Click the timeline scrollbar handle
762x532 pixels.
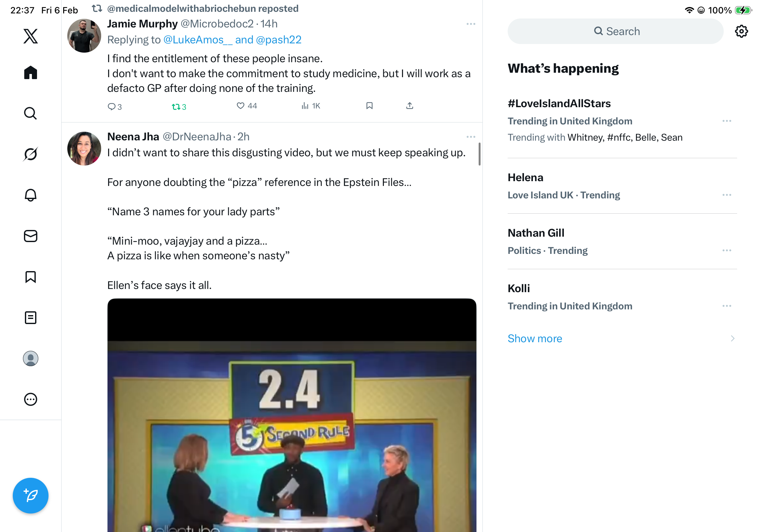[479, 154]
